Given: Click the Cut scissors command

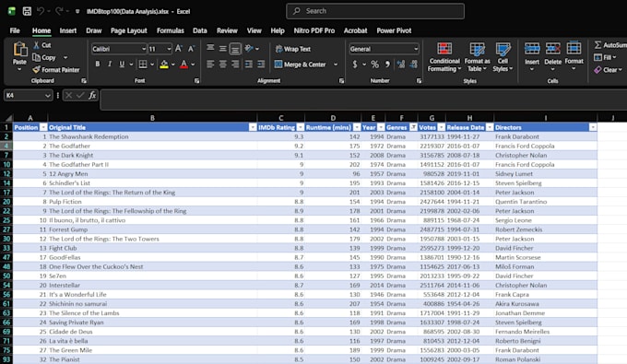Looking at the screenshot, I should pos(42,45).
